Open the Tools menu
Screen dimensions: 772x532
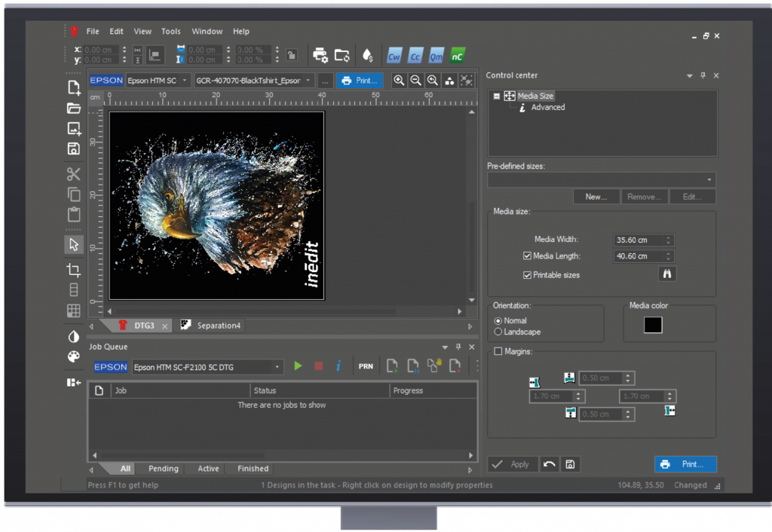point(170,31)
